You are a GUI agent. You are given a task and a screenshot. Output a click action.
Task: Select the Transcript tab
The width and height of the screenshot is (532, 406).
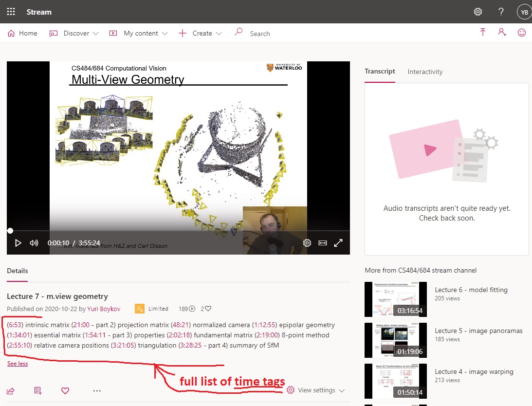(x=380, y=71)
